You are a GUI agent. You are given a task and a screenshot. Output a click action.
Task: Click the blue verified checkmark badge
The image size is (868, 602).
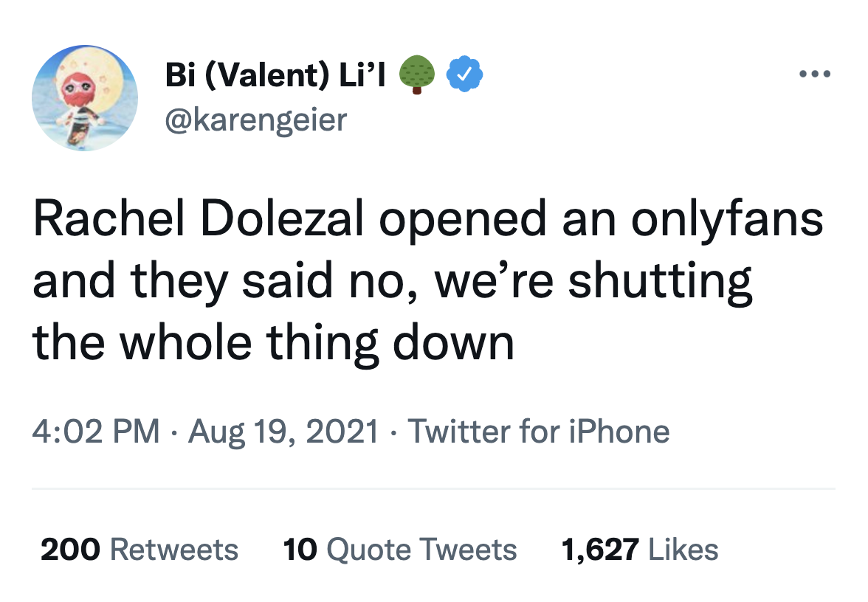click(465, 76)
